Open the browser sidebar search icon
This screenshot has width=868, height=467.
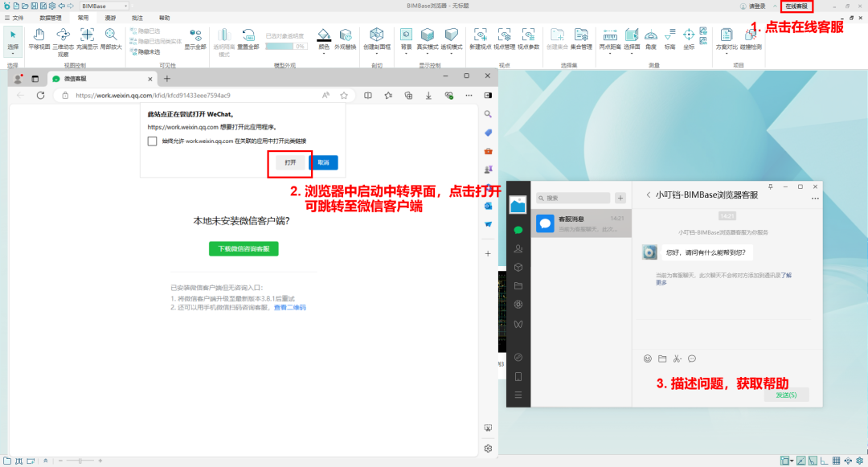488,114
